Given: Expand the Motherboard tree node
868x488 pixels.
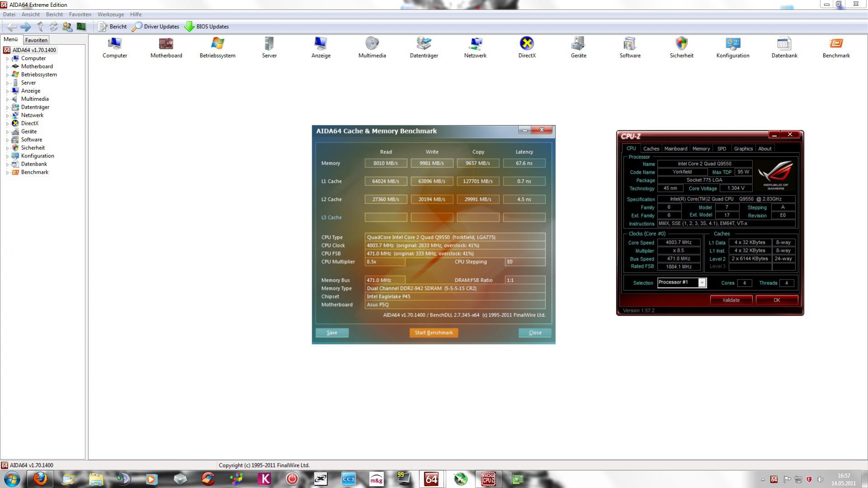Looking at the screenshot, I should pos(7,67).
